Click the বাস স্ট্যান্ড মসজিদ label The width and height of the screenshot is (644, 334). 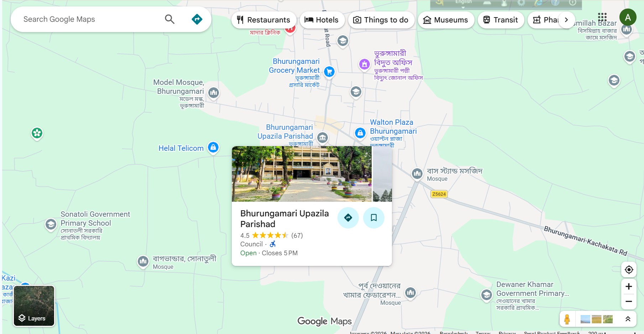click(455, 171)
